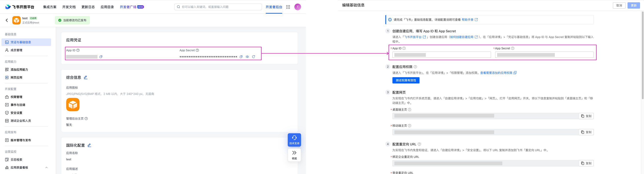
Task: Open the 开发文档 top navigation item
Action: (69, 7)
